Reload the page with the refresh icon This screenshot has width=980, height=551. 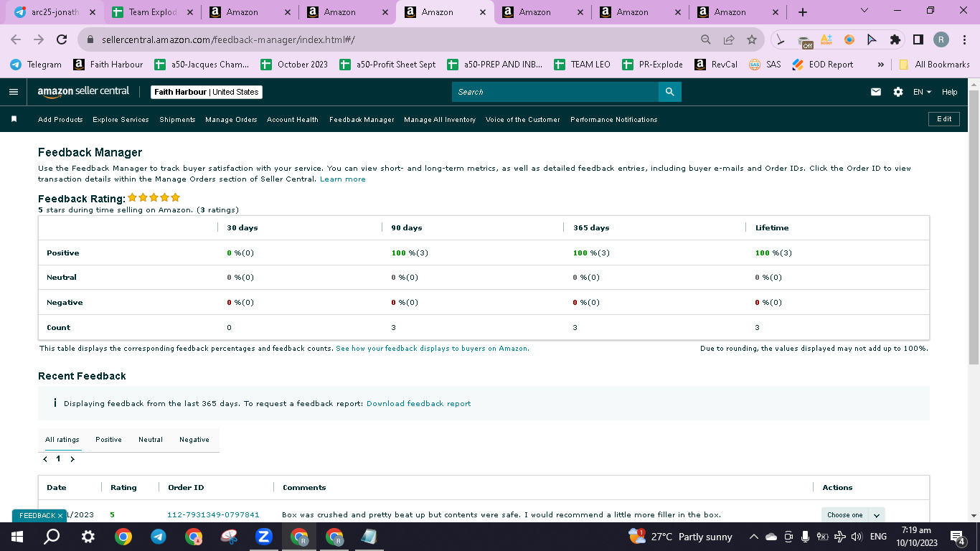click(x=62, y=39)
